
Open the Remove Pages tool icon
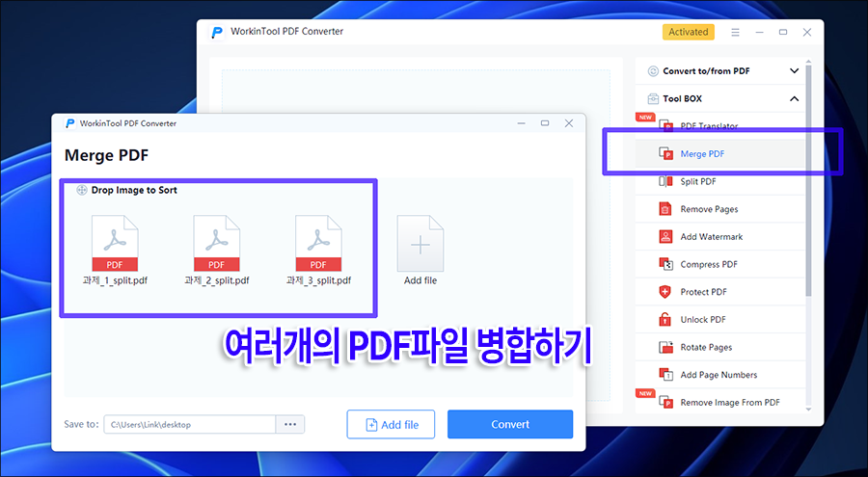click(665, 209)
